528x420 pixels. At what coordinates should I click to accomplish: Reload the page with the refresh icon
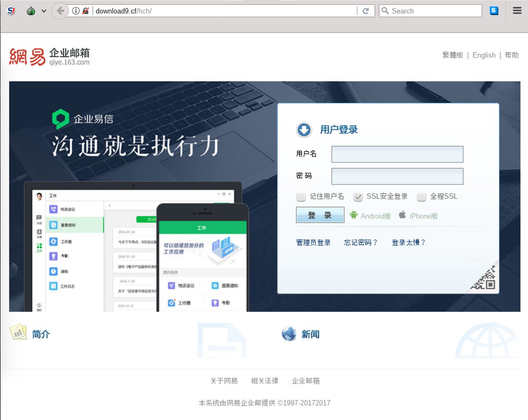[x=366, y=11]
